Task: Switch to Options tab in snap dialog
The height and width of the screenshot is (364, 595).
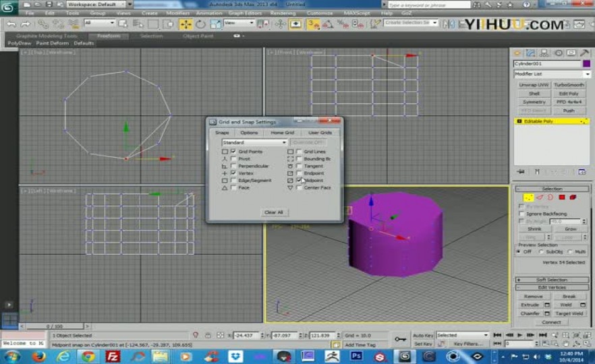Action: (x=249, y=133)
